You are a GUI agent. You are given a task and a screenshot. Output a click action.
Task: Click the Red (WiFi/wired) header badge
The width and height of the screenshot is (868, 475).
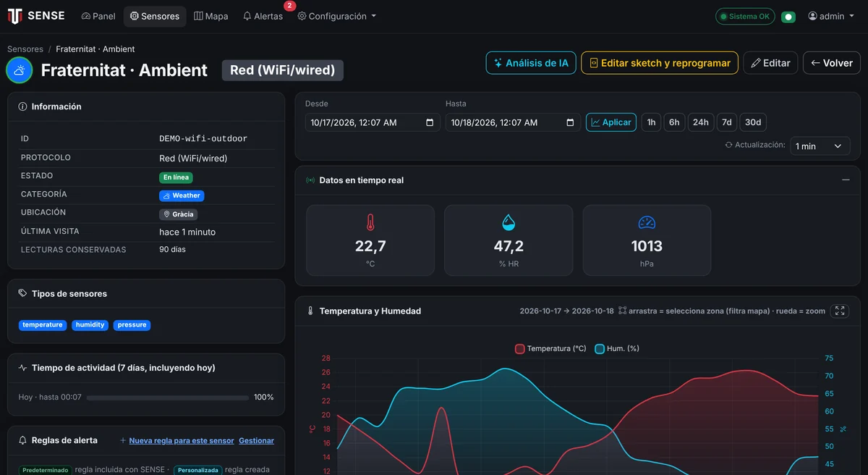coord(282,70)
